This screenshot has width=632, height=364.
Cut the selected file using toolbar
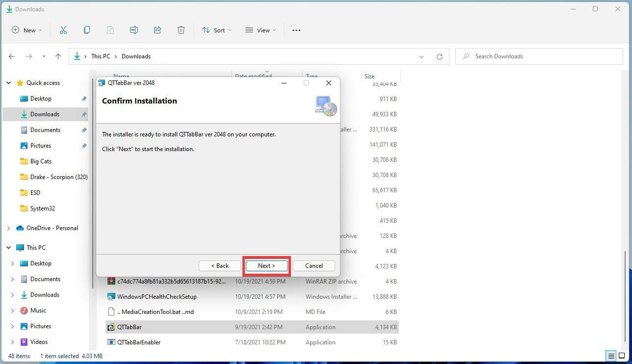63,30
